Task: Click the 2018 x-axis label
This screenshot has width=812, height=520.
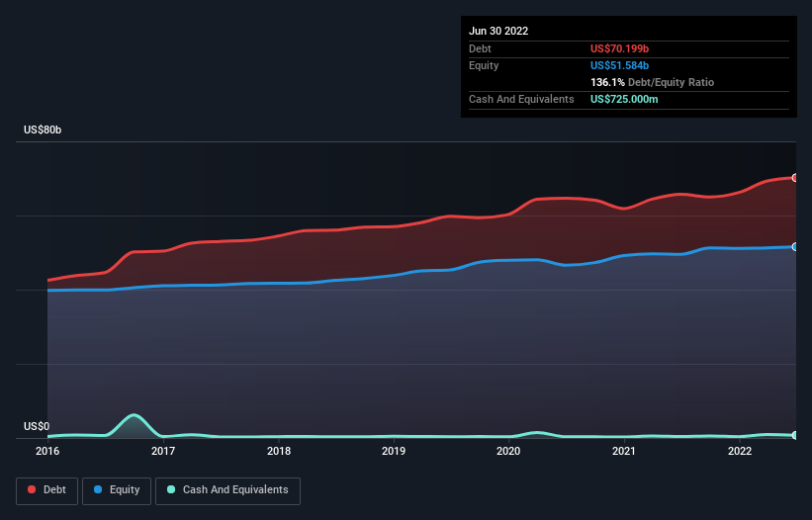Action: point(279,451)
